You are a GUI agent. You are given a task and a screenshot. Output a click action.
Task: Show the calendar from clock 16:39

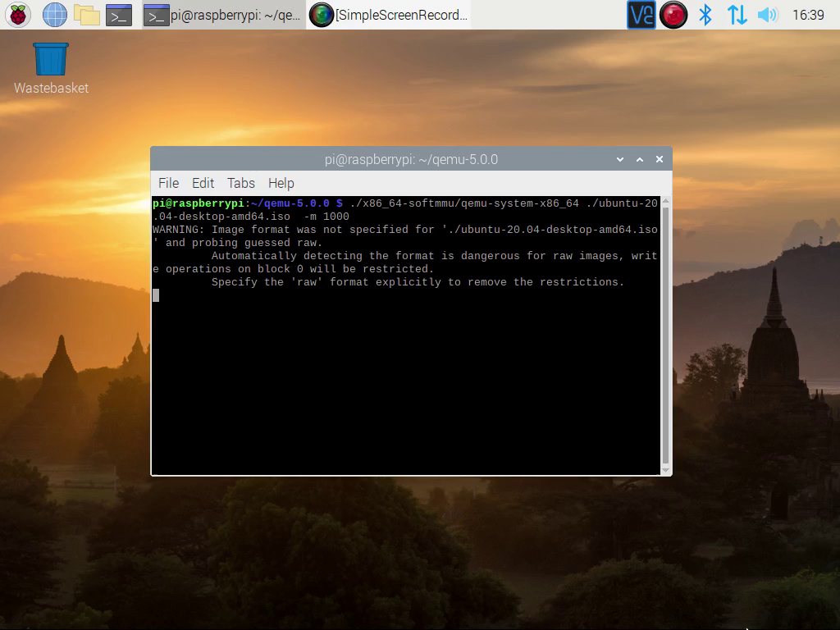[808, 15]
